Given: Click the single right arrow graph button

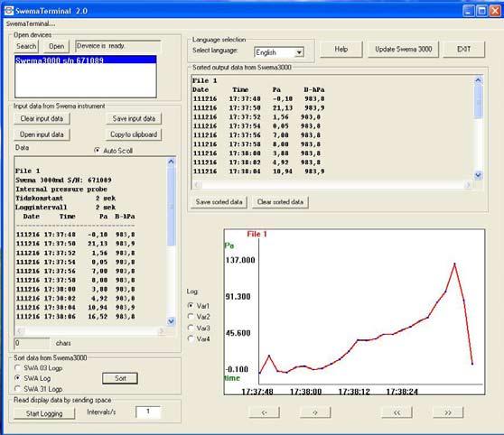Looking at the screenshot, I should [315, 412].
